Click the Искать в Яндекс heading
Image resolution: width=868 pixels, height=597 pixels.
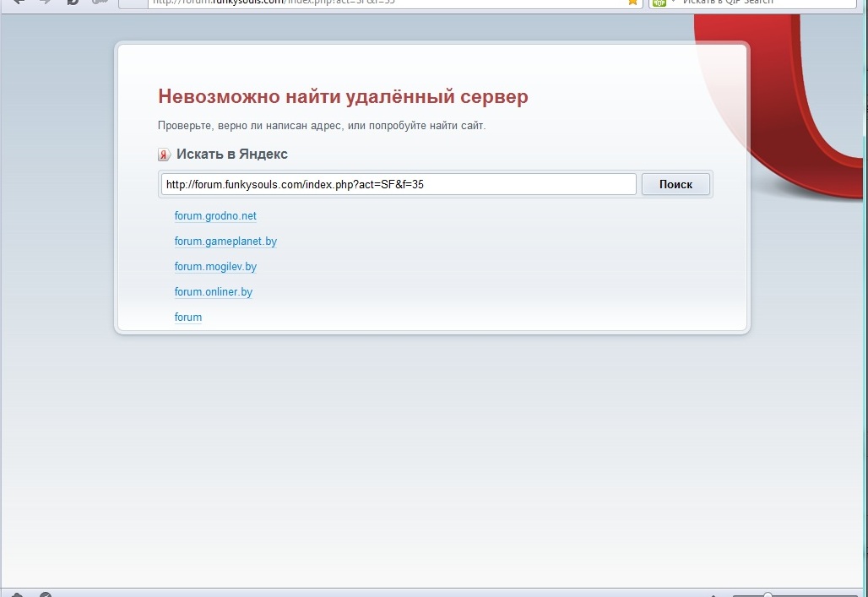click(232, 154)
